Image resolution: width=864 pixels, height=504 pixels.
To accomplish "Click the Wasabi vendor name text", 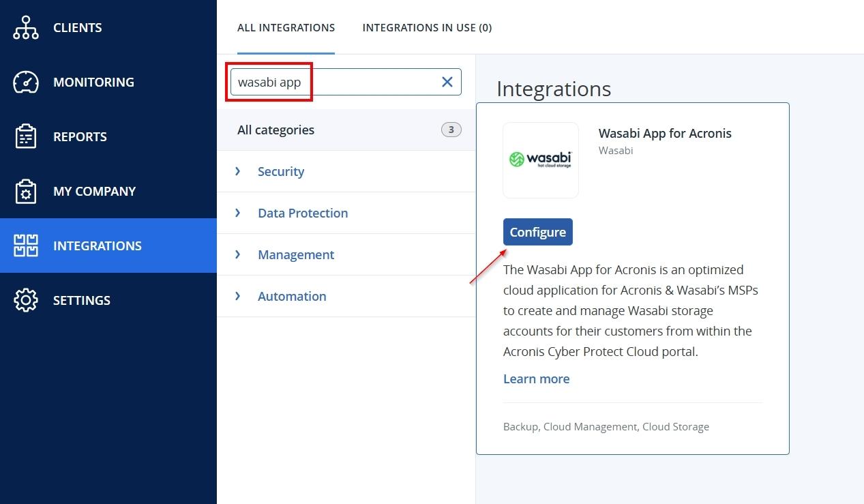I will point(616,150).
